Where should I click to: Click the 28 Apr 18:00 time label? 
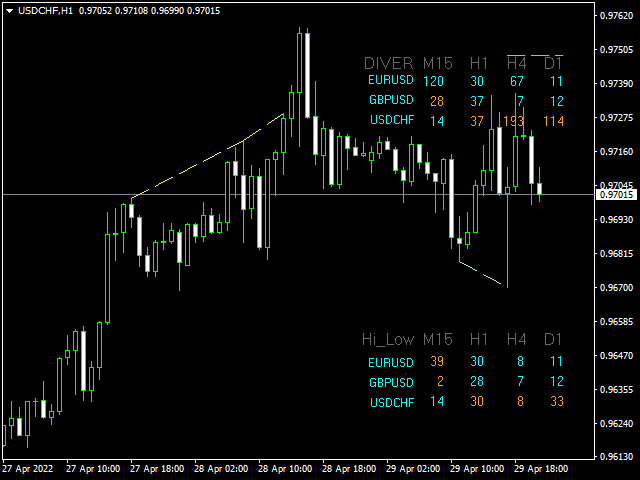pos(349,469)
